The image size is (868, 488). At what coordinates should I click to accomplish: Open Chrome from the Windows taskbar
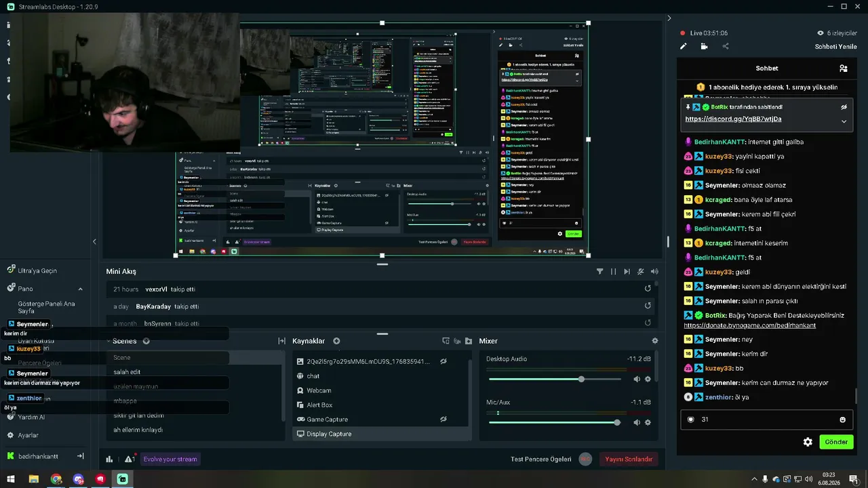pyautogui.click(x=56, y=479)
